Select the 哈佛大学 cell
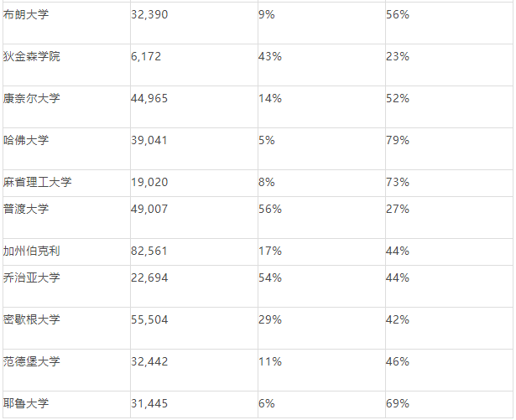516x420 pixels. (x=26, y=140)
